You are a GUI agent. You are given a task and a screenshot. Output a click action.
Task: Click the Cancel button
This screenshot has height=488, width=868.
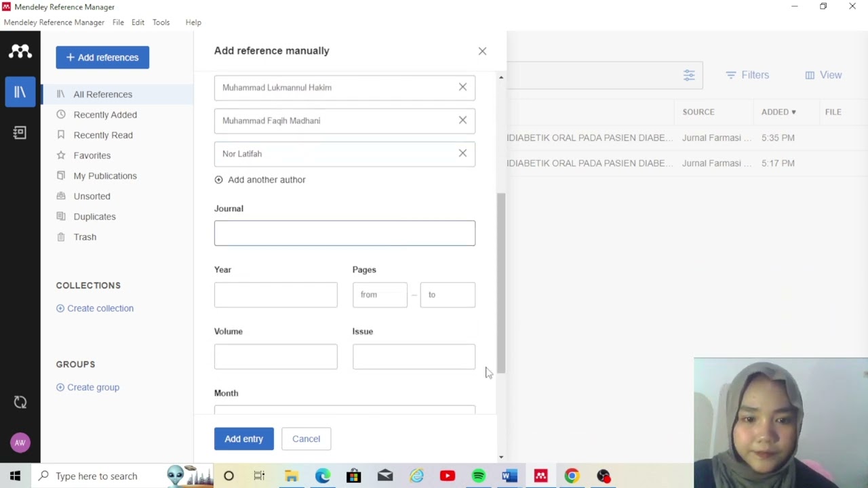(306, 439)
